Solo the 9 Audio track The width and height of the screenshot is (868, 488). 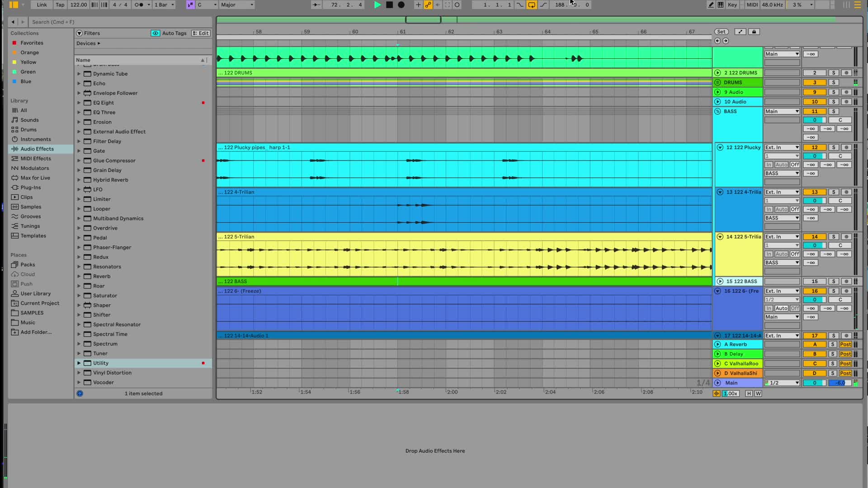pyautogui.click(x=833, y=92)
